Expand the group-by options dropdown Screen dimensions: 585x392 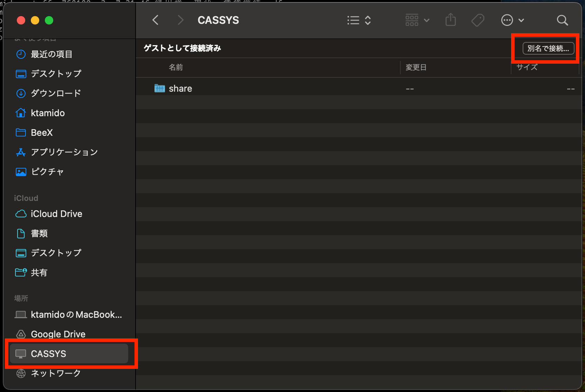pos(417,20)
